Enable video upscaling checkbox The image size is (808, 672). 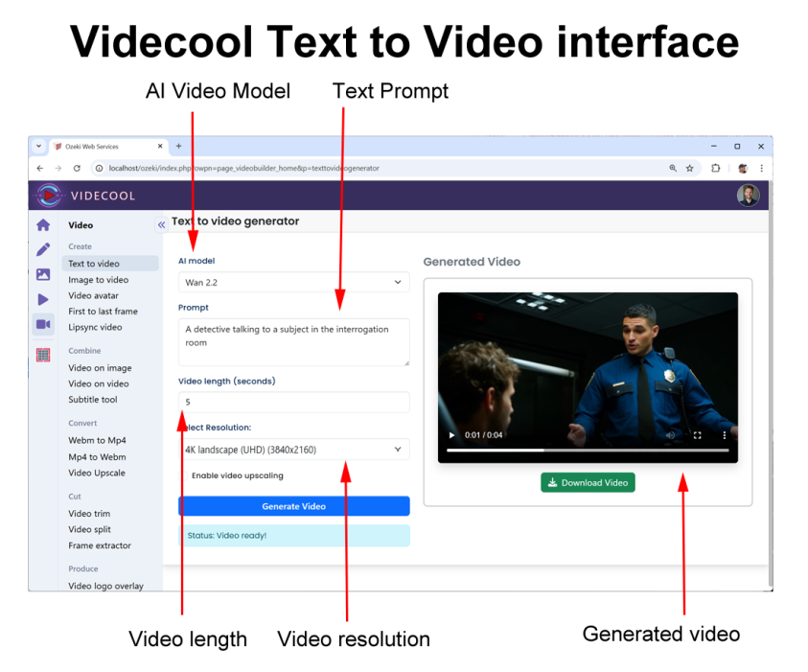[184, 475]
